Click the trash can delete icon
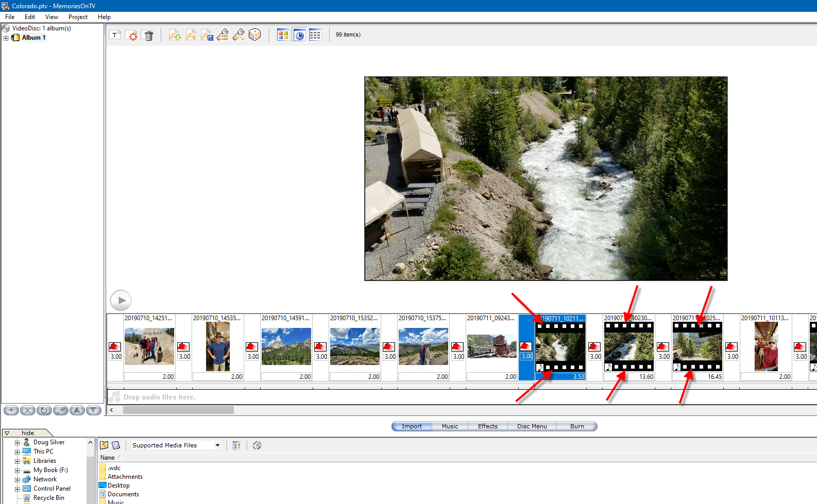 149,35
